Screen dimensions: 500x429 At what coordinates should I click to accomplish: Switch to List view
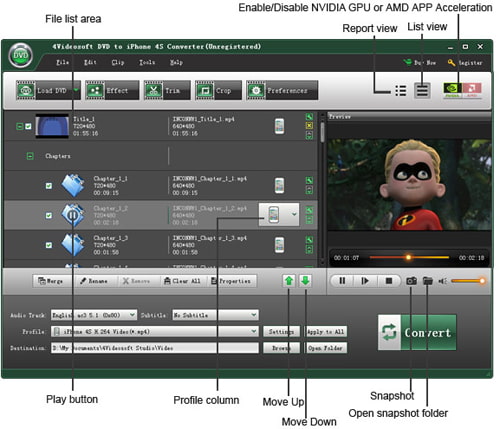422,91
